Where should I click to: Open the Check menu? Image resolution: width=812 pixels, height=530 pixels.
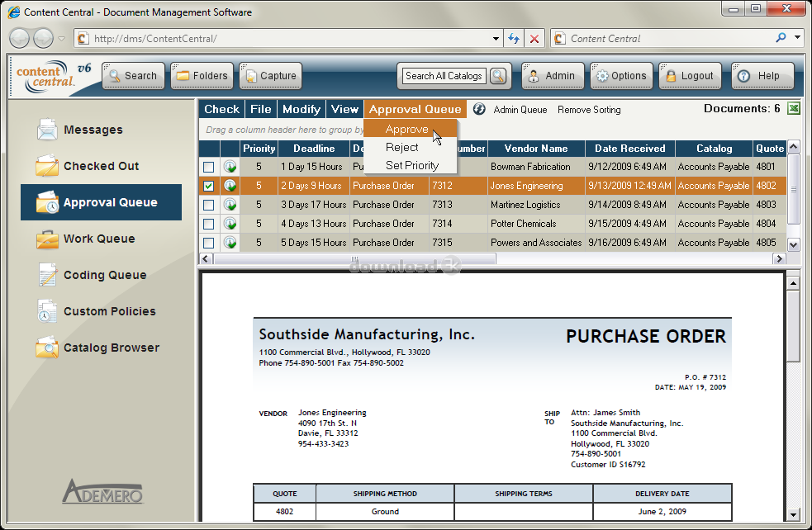[x=221, y=109]
